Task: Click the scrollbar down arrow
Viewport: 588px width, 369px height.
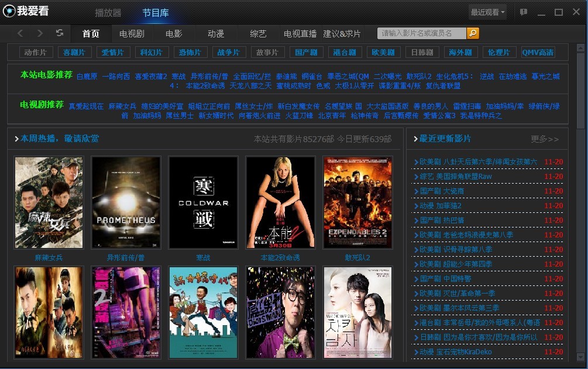Action: pos(580,357)
